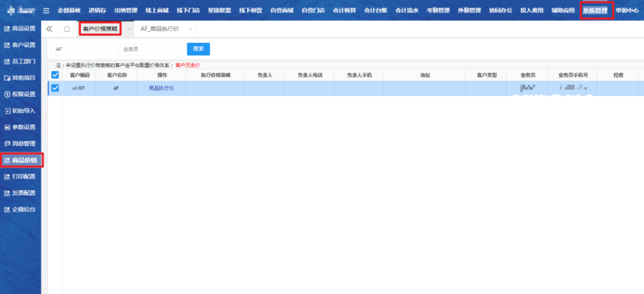Screen dimensions: 644x294
Task: Open the 系统管理 top menu
Action: 596,11
